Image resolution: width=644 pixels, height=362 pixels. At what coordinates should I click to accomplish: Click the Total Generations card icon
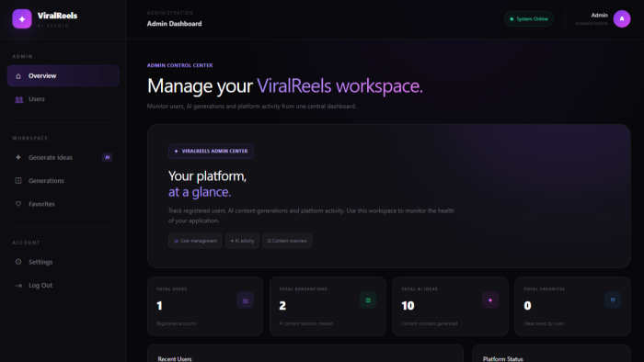point(368,300)
